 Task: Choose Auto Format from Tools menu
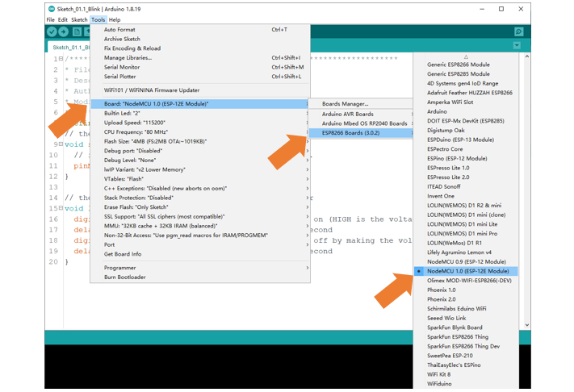coord(200,30)
